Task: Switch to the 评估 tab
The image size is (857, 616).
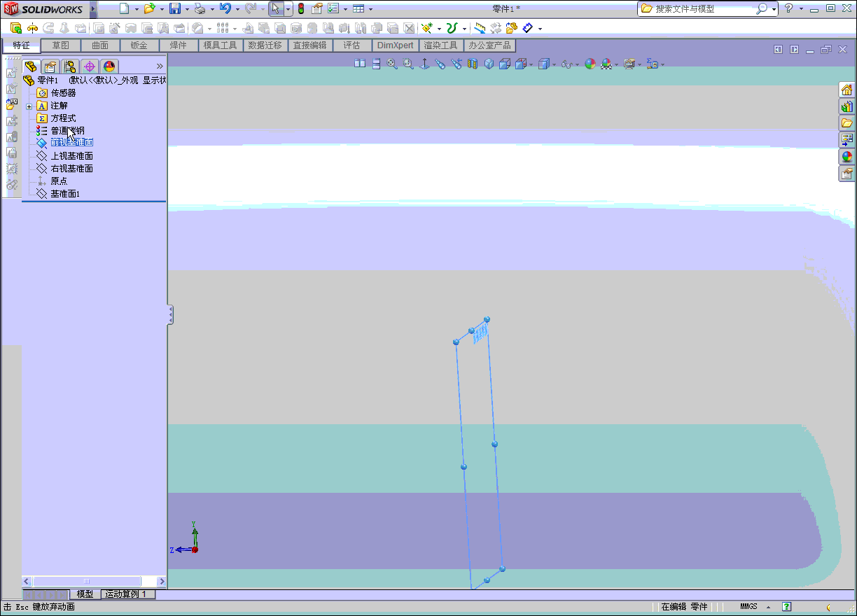Action: click(x=351, y=45)
